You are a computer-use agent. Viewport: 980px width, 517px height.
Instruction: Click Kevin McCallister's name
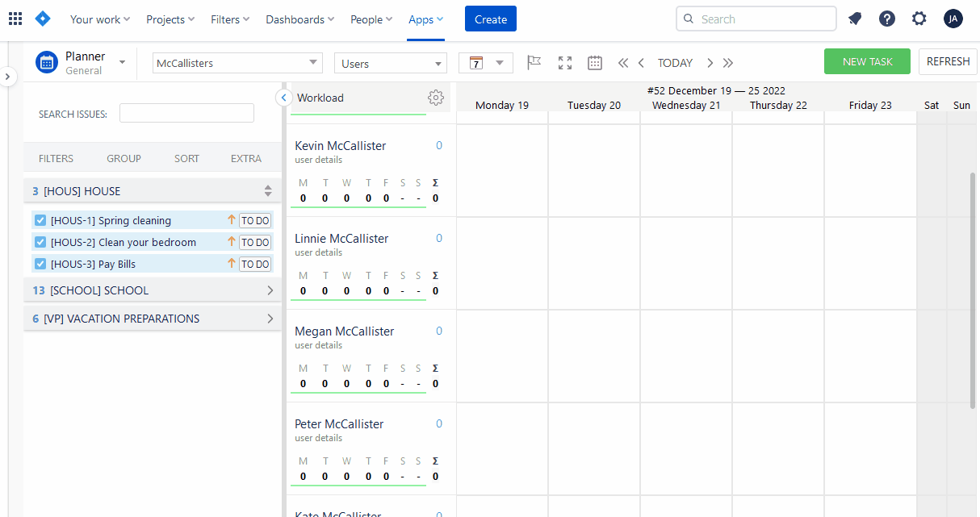341,146
